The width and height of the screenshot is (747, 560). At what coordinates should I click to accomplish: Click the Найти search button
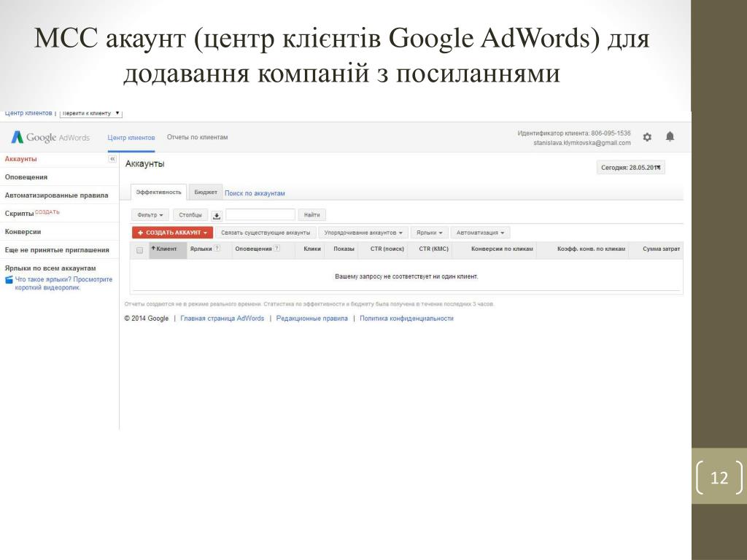312,215
